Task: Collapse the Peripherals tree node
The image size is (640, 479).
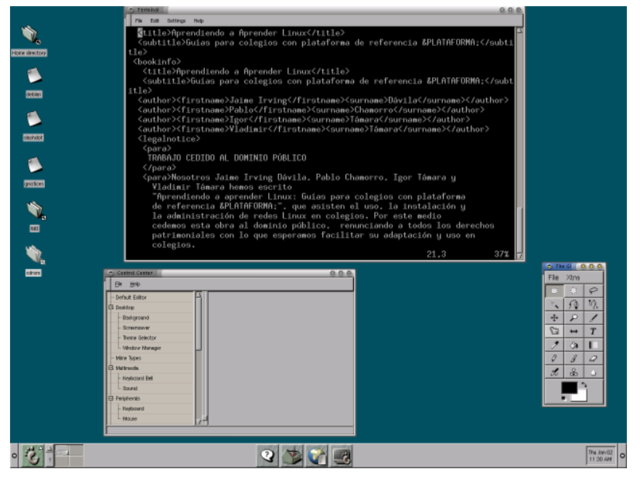Action: pos(111,398)
